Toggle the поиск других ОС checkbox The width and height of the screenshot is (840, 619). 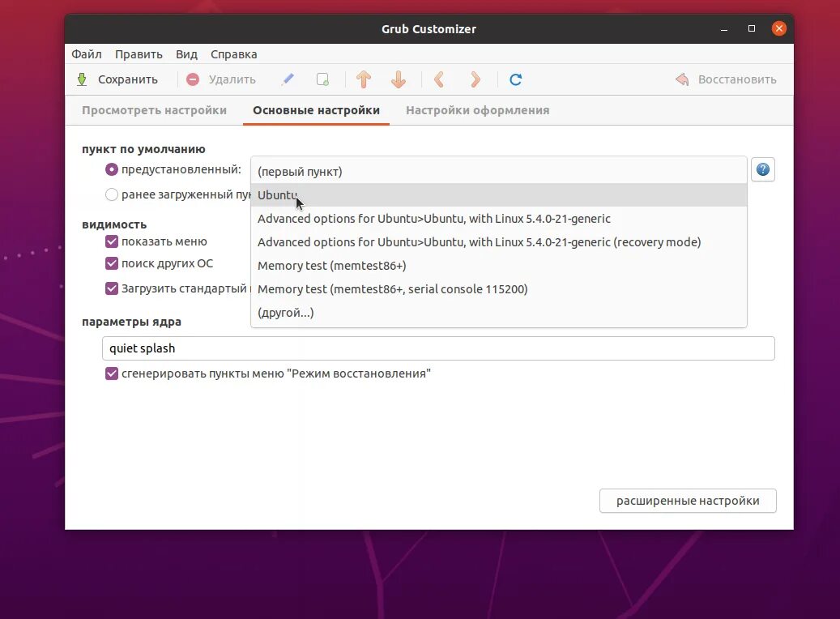(x=112, y=263)
